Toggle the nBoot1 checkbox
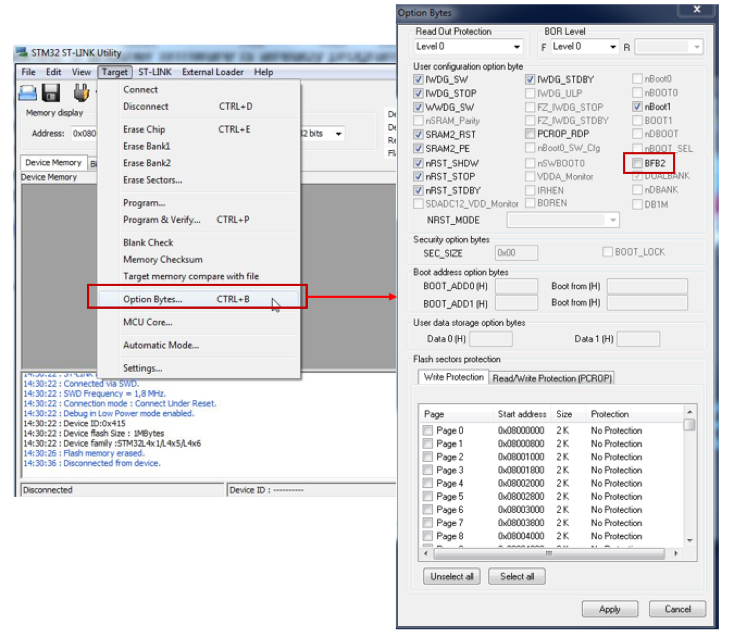Screen dimensions: 734x637 [x=636, y=106]
